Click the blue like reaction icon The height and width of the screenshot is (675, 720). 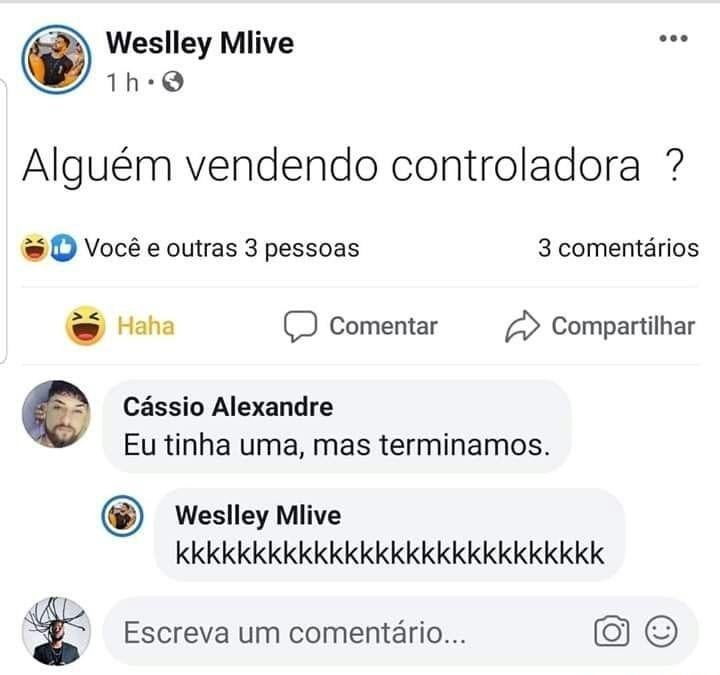(63, 248)
